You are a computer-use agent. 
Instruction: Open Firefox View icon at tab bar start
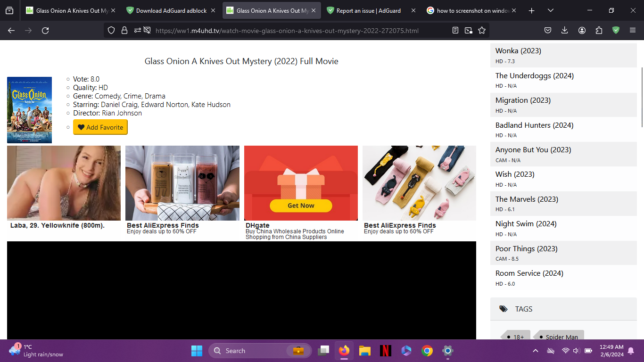coord(9,10)
